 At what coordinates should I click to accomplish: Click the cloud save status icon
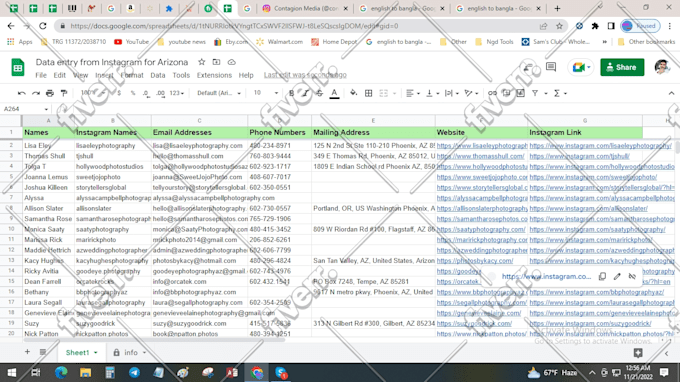[232, 62]
